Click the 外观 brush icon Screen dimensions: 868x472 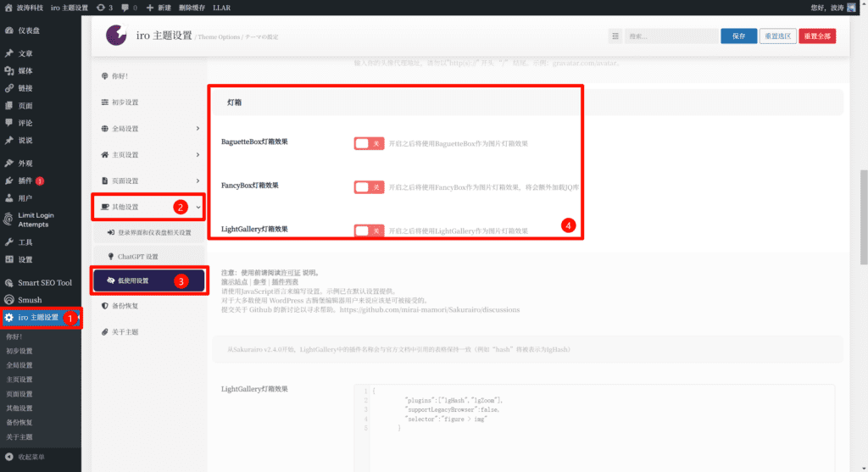click(x=8, y=164)
